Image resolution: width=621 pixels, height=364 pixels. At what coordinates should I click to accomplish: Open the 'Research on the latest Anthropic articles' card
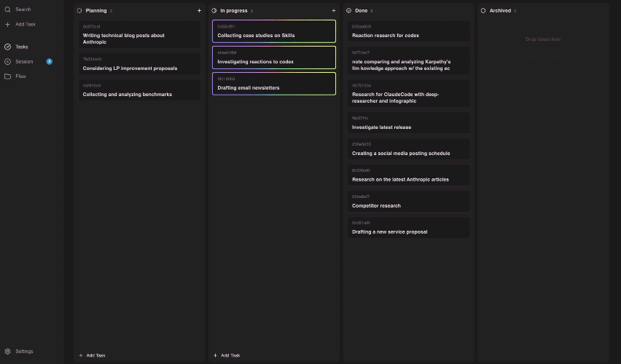point(409,175)
